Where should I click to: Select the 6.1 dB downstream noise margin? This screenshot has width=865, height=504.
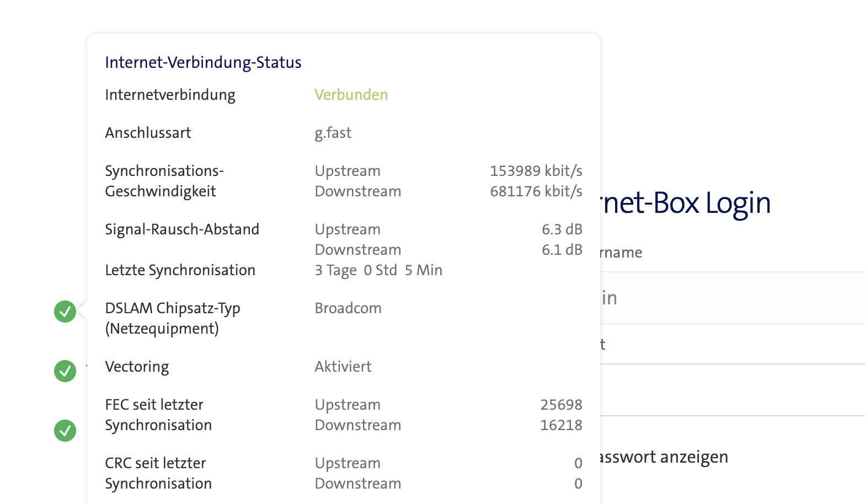point(562,250)
